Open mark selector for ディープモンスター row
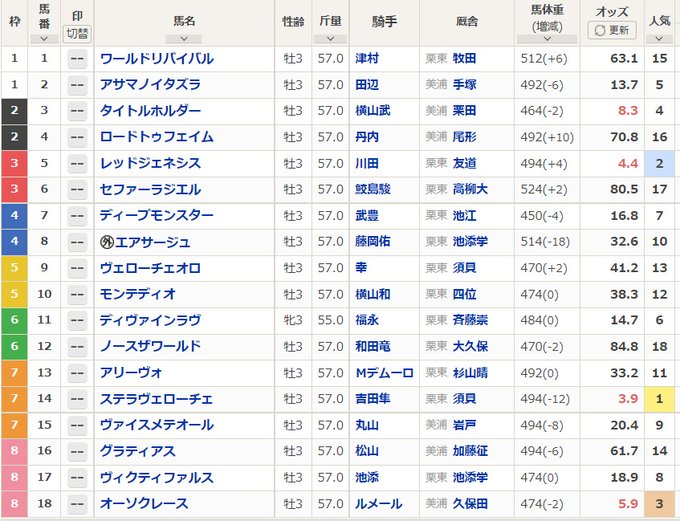Viewport: 680px width, 521px height. click(x=77, y=216)
